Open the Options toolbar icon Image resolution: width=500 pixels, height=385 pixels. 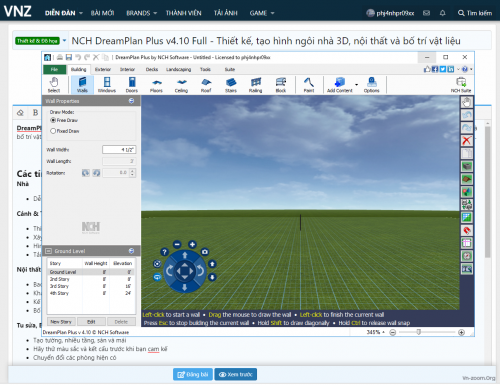coord(372,85)
